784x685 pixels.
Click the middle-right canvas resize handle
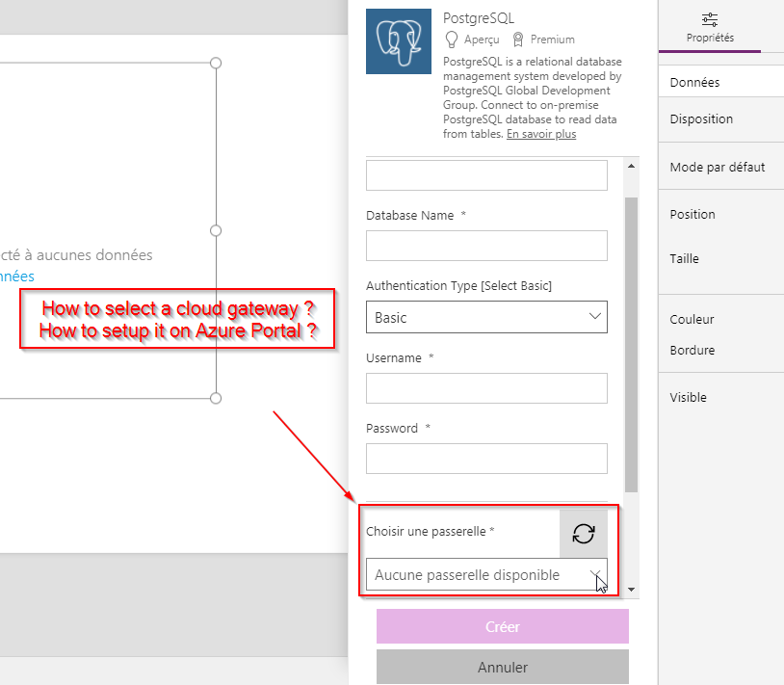pos(216,230)
